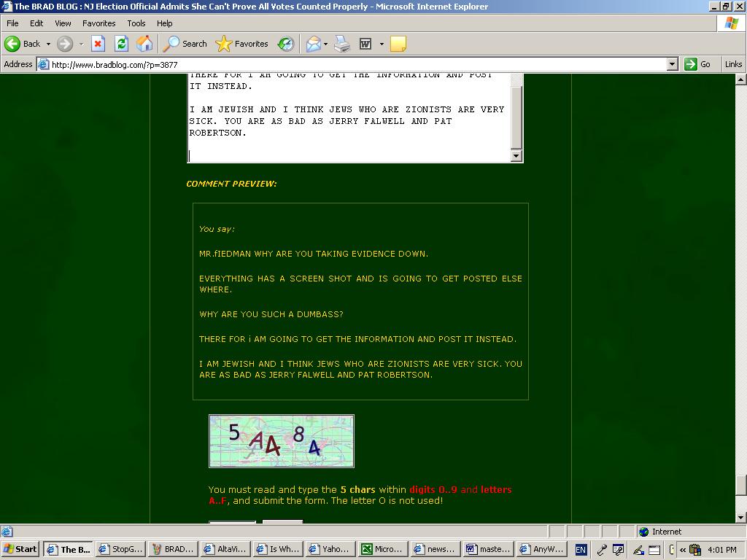Click the Search magnifier button

click(x=185, y=44)
